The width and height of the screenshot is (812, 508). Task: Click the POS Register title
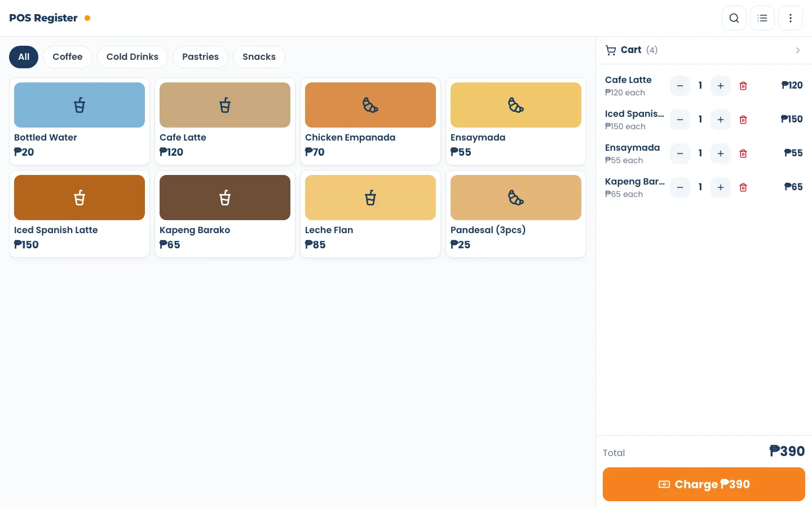pos(43,18)
